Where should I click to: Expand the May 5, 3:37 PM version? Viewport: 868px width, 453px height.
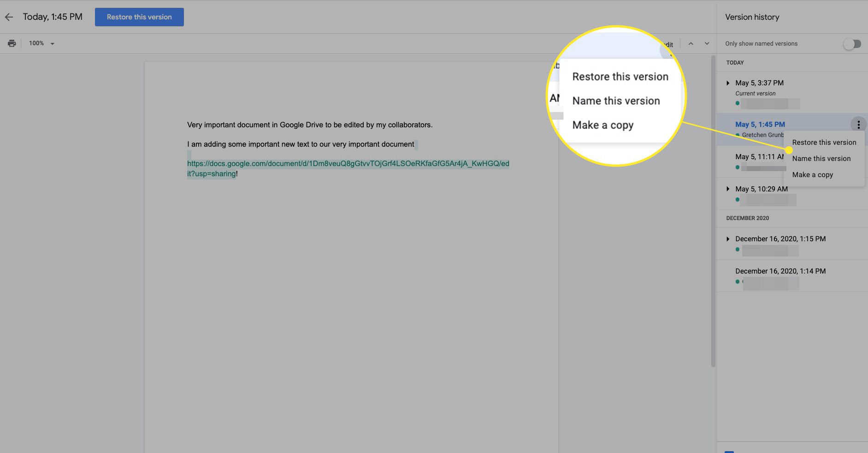[728, 83]
